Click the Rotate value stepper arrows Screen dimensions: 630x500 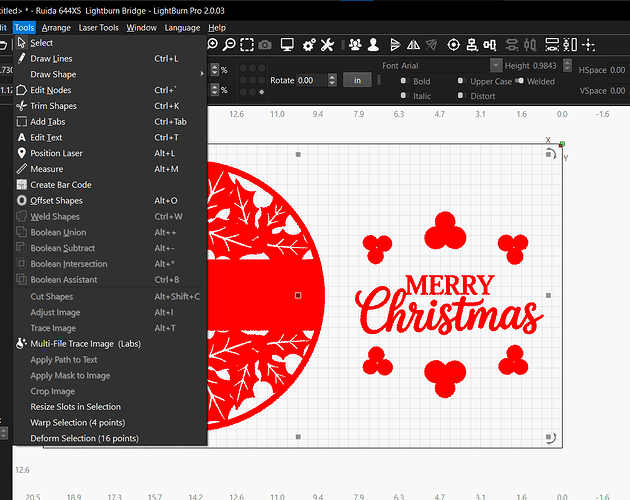click(332, 80)
